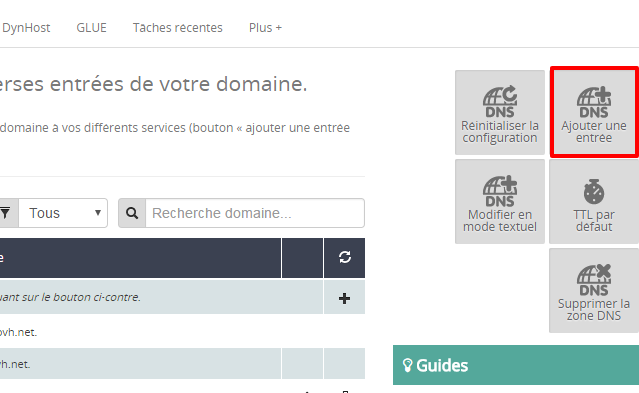This screenshot has height=393, width=639.
Task: Expand the Plus + menu
Action: click(265, 28)
